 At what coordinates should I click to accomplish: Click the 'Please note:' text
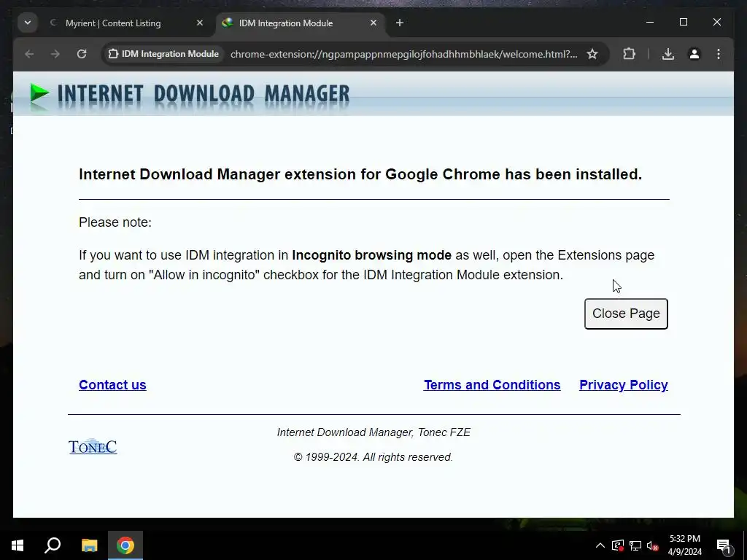115,222
